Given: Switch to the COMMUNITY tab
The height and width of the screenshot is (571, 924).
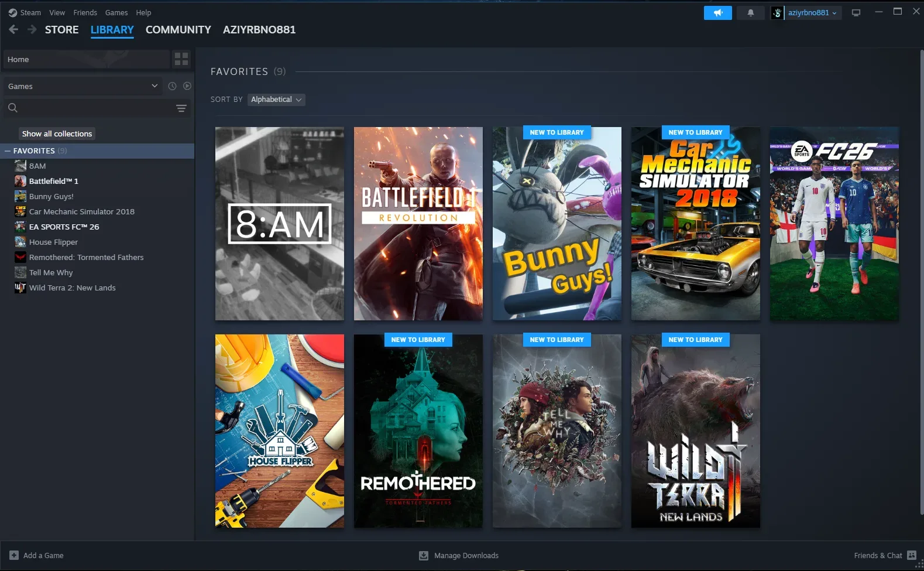Looking at the screenshot, I should [178, 29].
